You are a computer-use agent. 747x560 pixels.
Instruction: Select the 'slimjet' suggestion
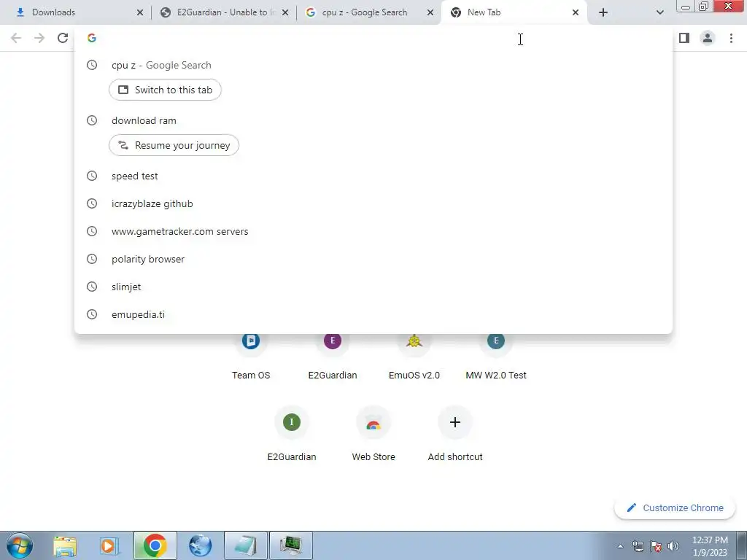373,287
